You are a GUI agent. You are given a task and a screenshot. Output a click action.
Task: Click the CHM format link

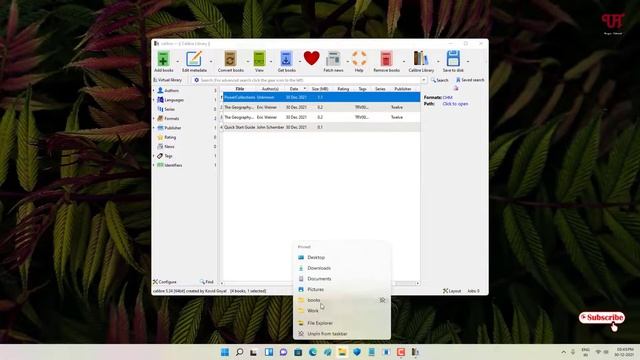(447, 98)
